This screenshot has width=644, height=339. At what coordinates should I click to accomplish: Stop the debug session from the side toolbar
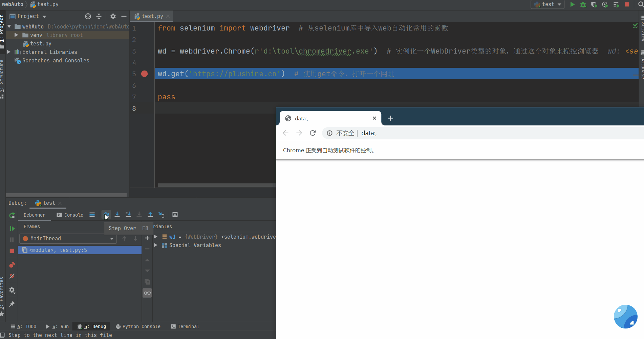[12, 251]
